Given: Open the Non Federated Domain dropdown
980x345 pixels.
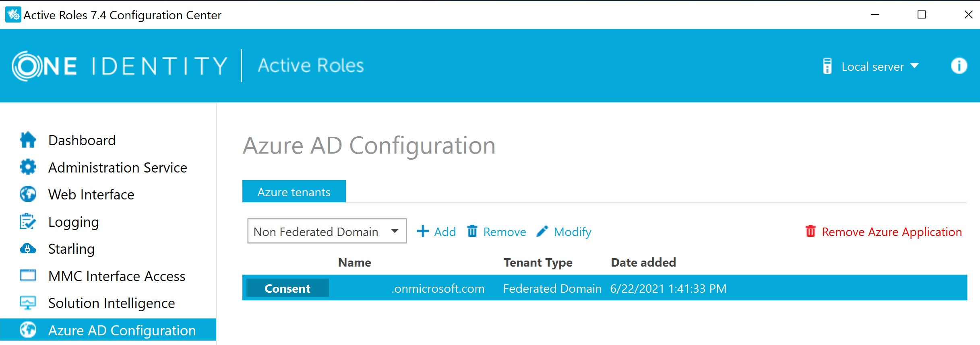Looking at the screenshot, I should 327,231.
